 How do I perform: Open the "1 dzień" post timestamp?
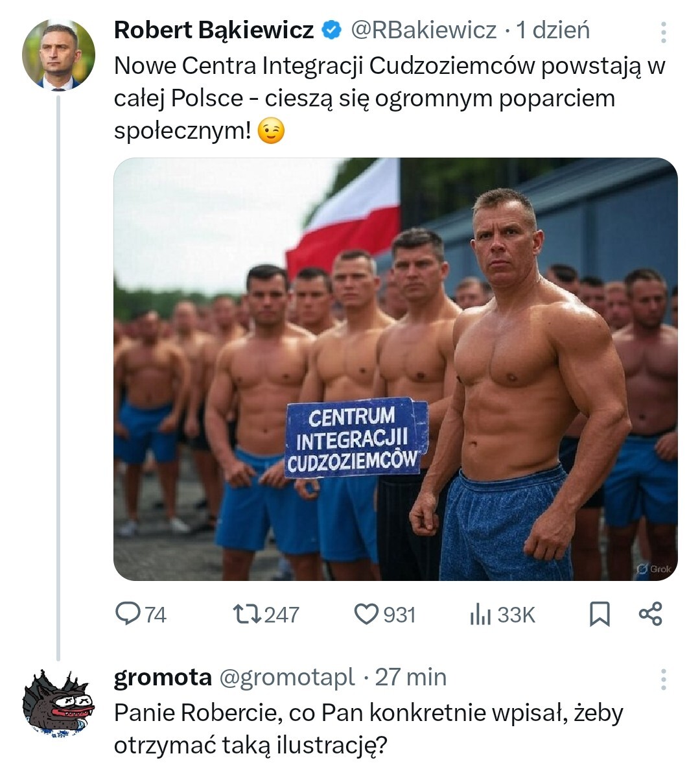coord(553,30)
